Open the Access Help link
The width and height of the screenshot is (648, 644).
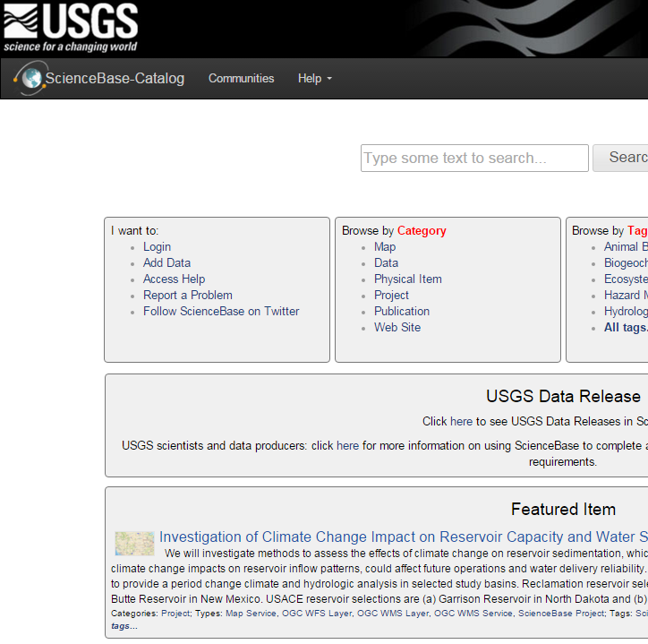(x=174, y=279)
